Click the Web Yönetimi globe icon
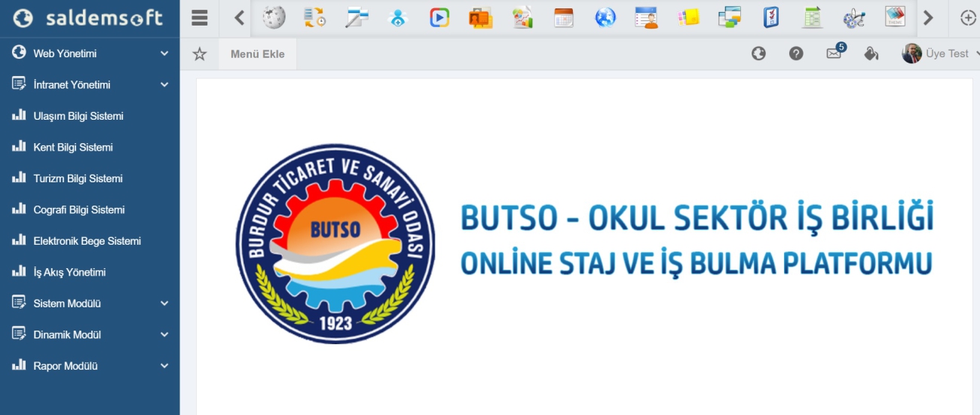Viewport: 980px width, 415px height. [19, 53]
